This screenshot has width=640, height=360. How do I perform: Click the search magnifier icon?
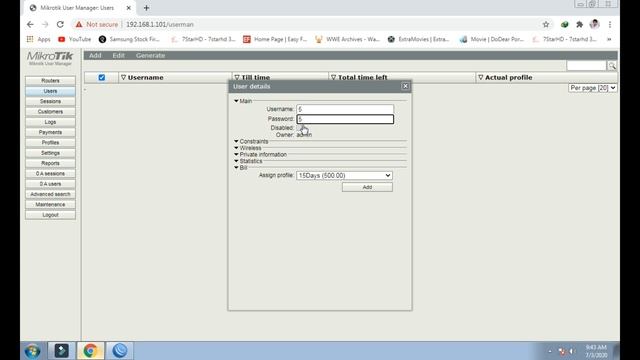click(x=612, y=66)
